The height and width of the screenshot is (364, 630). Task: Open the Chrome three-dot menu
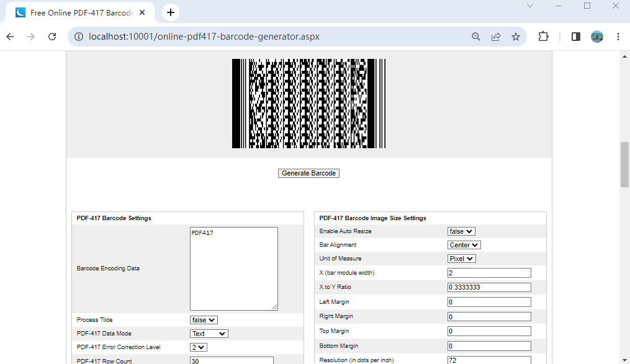coord(618,37)
